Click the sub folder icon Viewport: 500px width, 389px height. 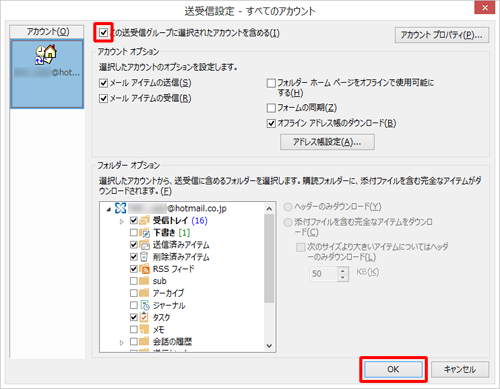pos(144,281)
